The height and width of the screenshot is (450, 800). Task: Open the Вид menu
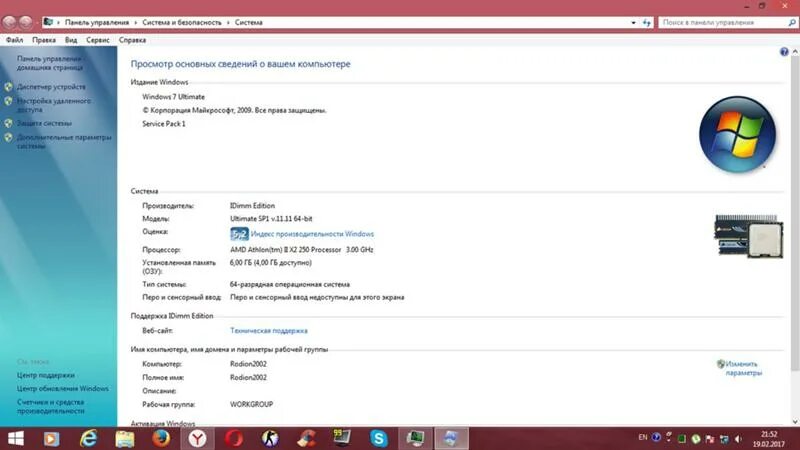71,40
